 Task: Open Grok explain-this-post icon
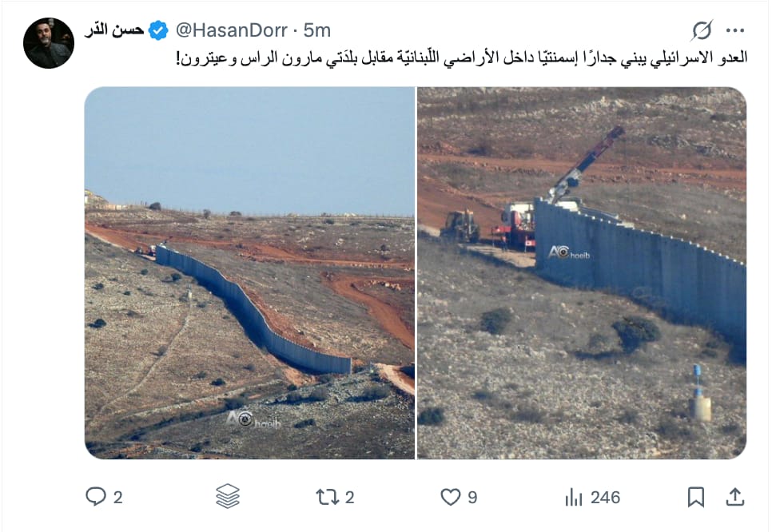tap(701, 30)
